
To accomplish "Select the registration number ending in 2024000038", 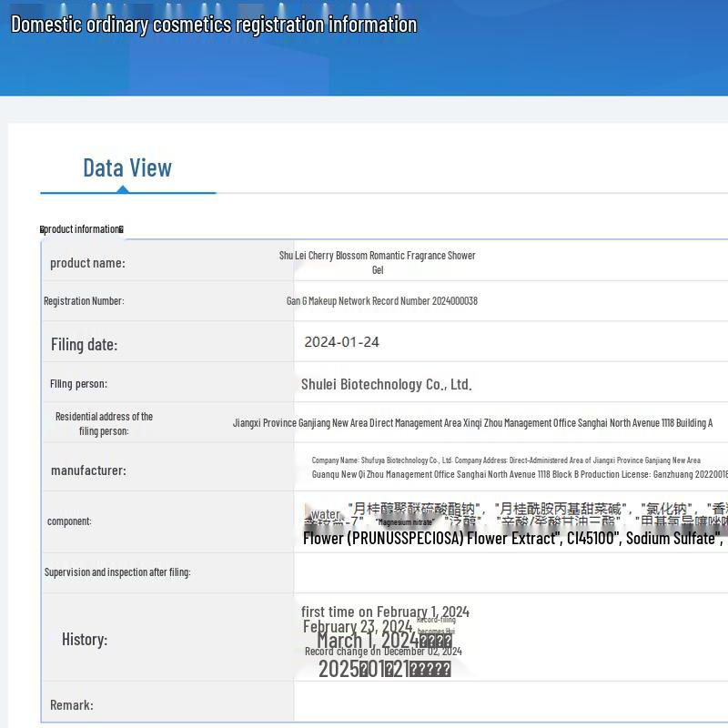I will tap(381, 301).
